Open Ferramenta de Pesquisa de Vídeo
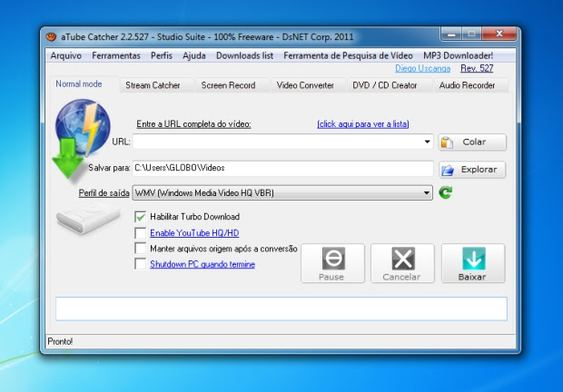The image size is (563, 392). (348, 55)
